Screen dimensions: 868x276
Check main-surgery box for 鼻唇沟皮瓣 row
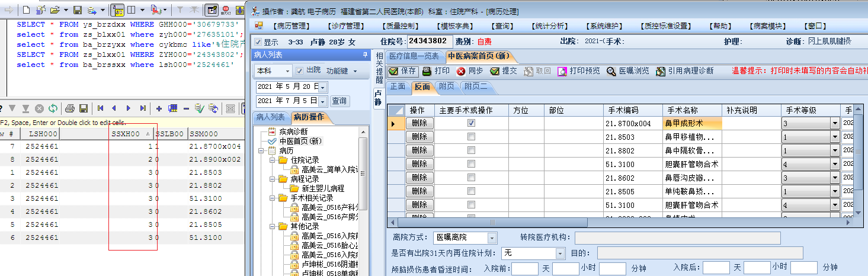click(x=471, y=178)
